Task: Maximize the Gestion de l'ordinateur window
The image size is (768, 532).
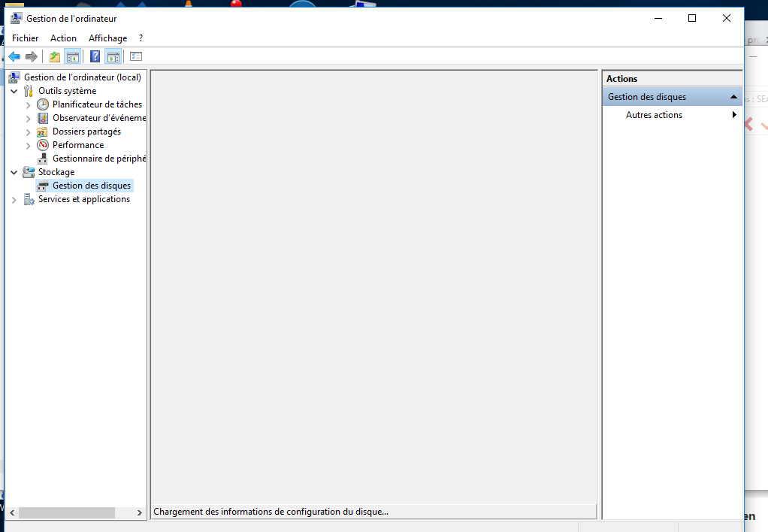Action: [x=692, y=19]
